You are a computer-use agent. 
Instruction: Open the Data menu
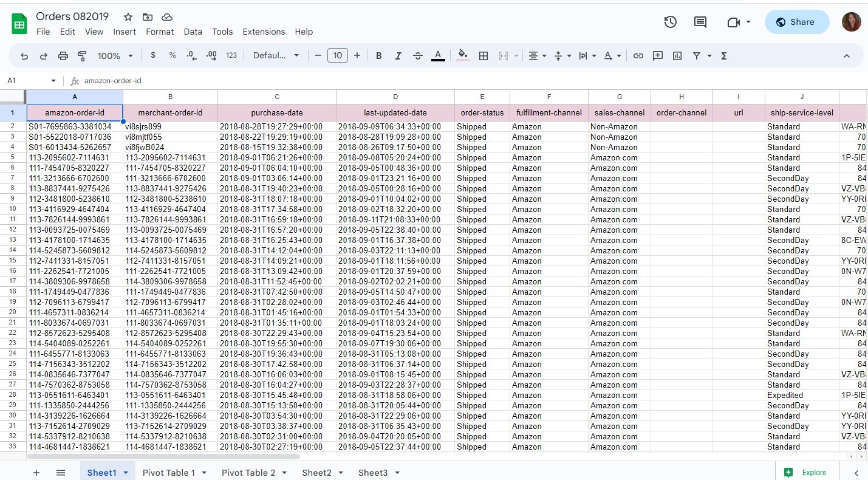coord(193,32)
